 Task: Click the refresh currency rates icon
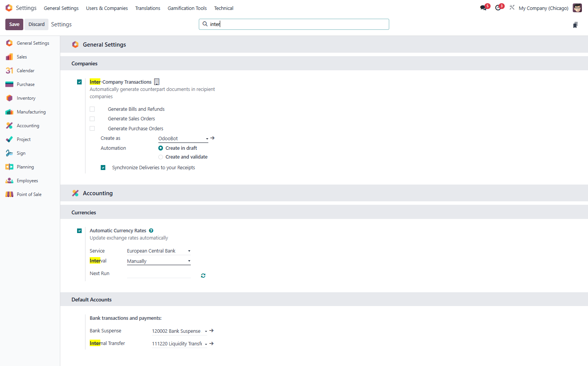pyautogui.click(x=203, y=275)
